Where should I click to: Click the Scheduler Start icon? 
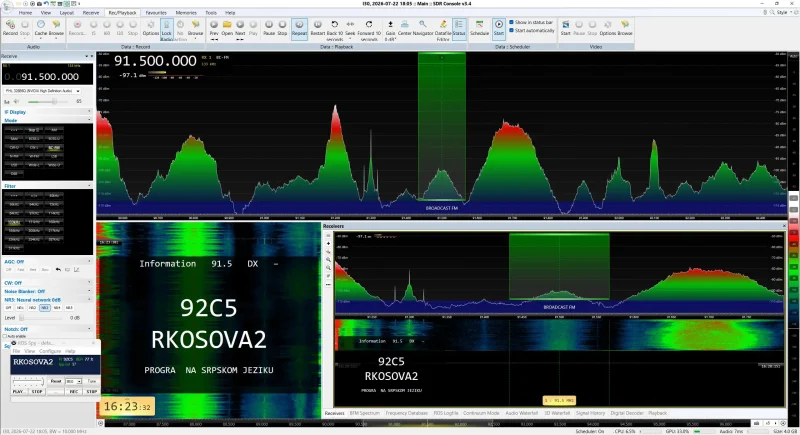498,28
